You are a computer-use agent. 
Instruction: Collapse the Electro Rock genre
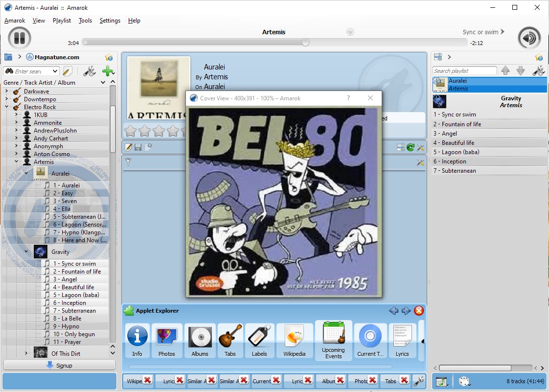click(7, 107)
